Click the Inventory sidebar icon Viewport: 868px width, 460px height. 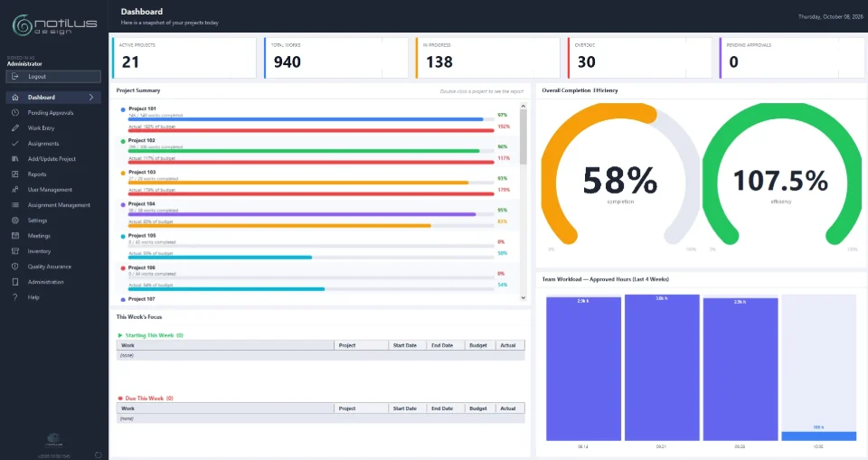tap(15, 250)
